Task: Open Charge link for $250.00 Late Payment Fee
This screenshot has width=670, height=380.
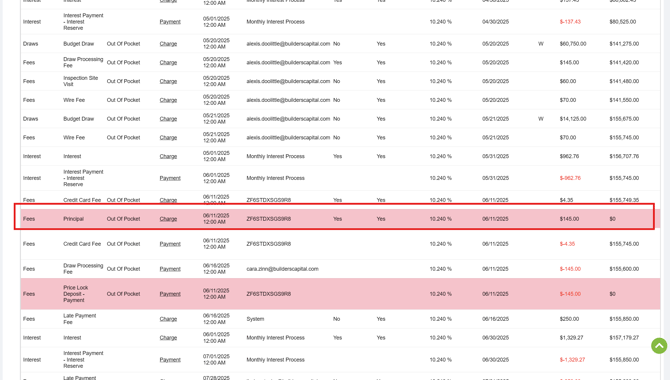Action: [168, 319]
